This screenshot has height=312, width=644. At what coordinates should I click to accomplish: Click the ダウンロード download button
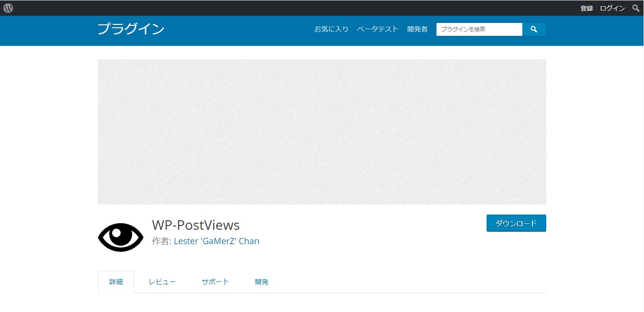click(516, 223)
